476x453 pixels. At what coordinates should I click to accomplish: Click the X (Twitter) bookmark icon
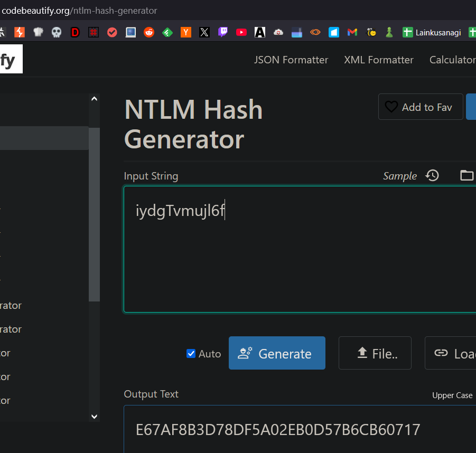[x=204, y=32]
